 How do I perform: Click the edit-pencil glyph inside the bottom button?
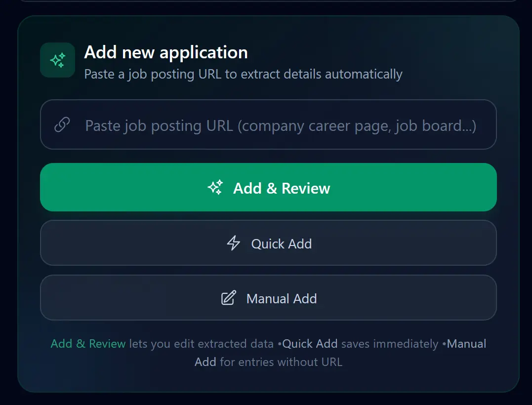pos(228,298)
